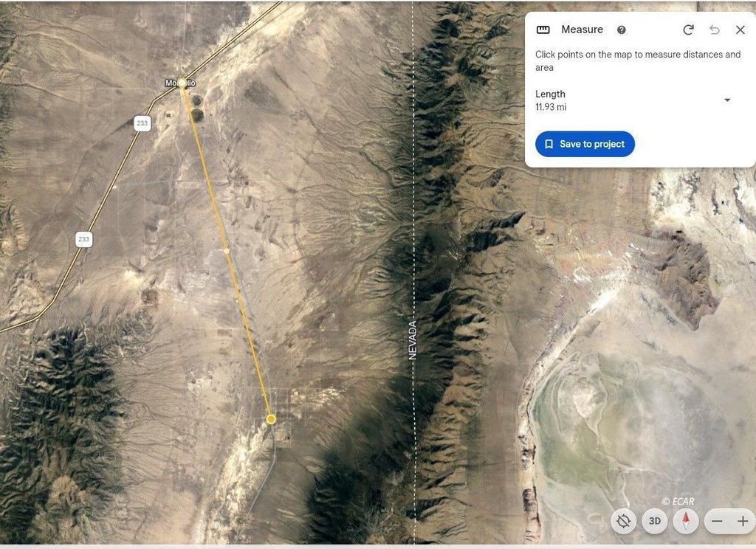Click the midpoint handle on measure line
Screen dimensions: 756x549
(x=227, y=251)
